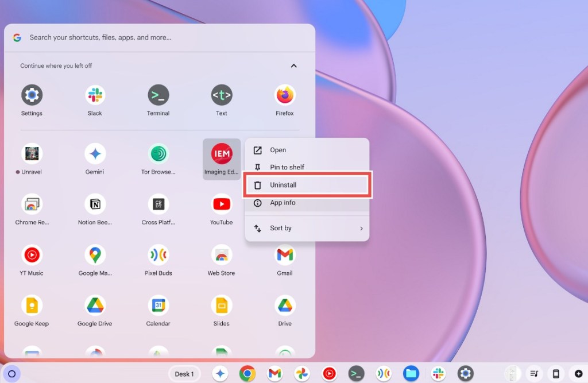Open the Calendar app
Screen dimensions: 588x383
158,311
